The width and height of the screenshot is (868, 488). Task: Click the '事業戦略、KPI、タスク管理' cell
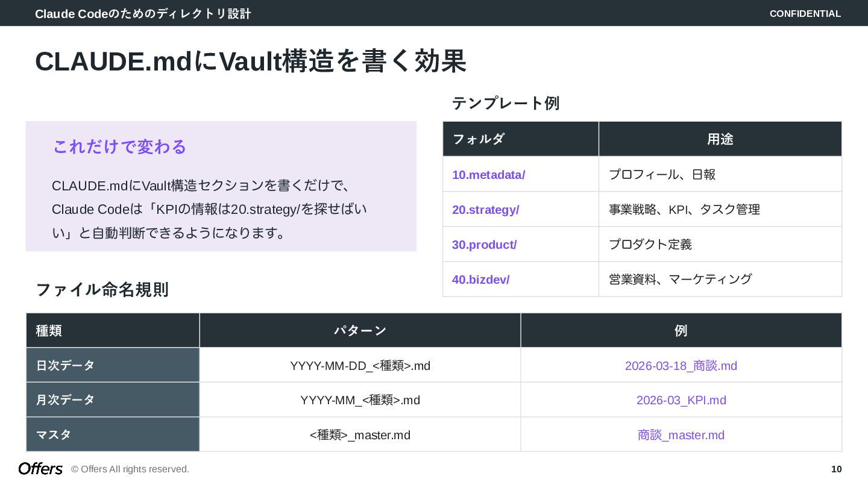(720, 209)
